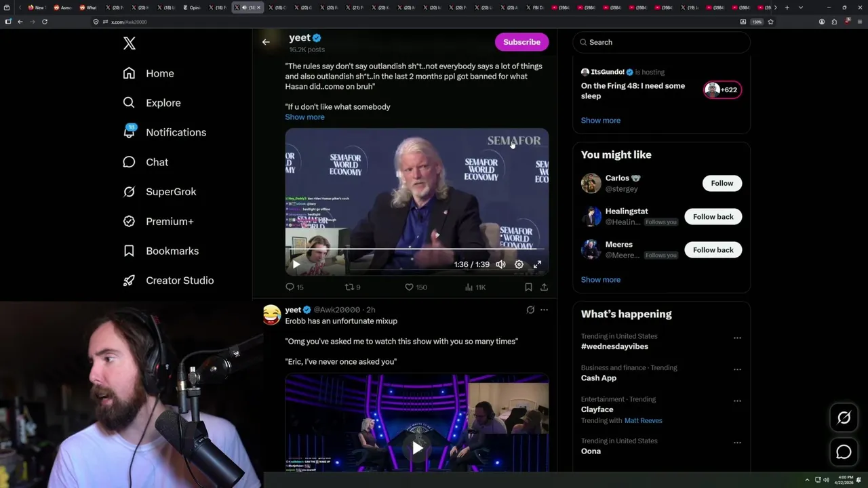This screenshot has height=488, width=868.
Task: View analytics showing 11K views
Action: (x=475, y=287)
